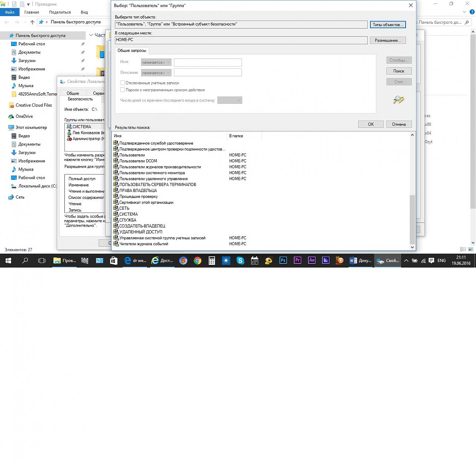The width and height of the screenshot is (476, 463).
Task: Toggle 'Отключенные учетные записи' checkbox
Action: 122,83
